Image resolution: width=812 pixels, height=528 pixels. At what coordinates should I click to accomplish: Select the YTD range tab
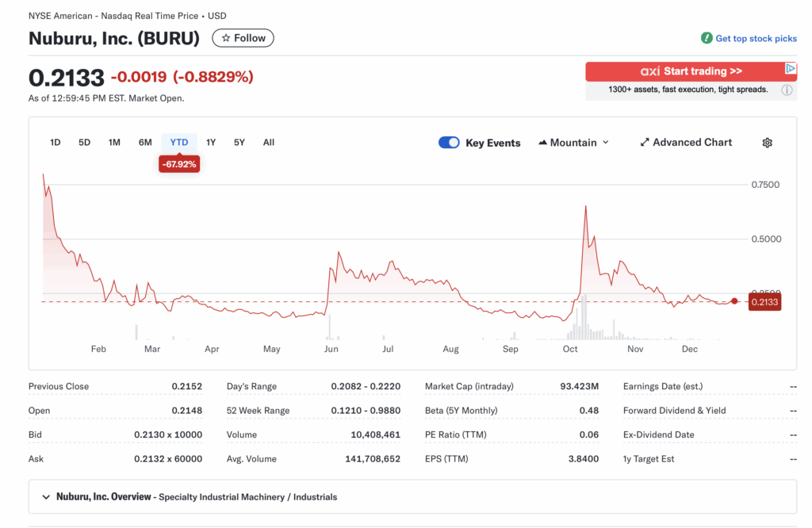pyautogui.click(x=178, y=142)
